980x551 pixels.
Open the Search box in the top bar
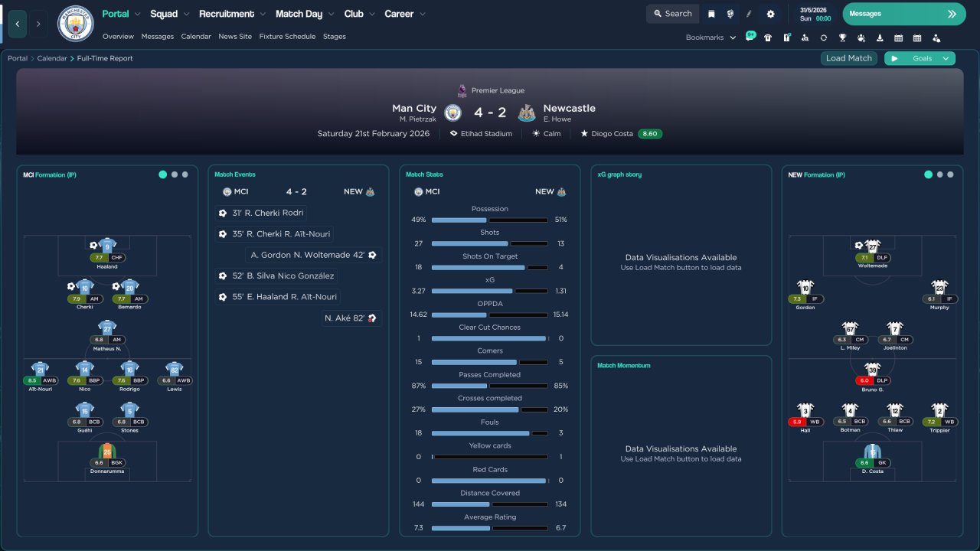point(672,14)
